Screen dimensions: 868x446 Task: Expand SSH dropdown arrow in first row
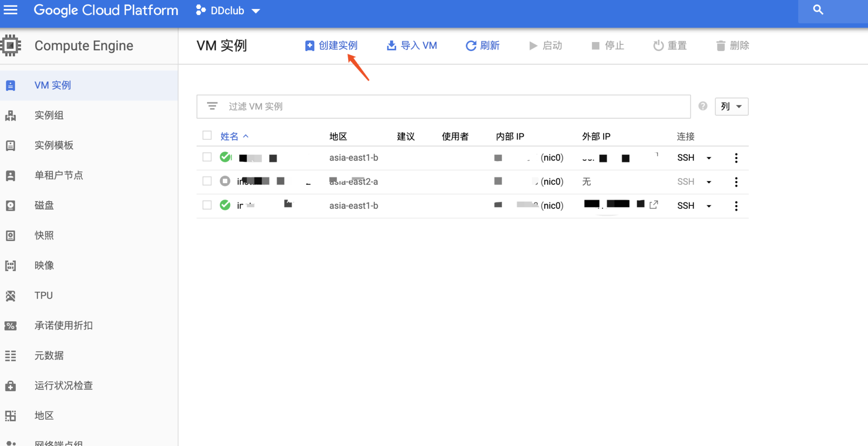point(709,158)
